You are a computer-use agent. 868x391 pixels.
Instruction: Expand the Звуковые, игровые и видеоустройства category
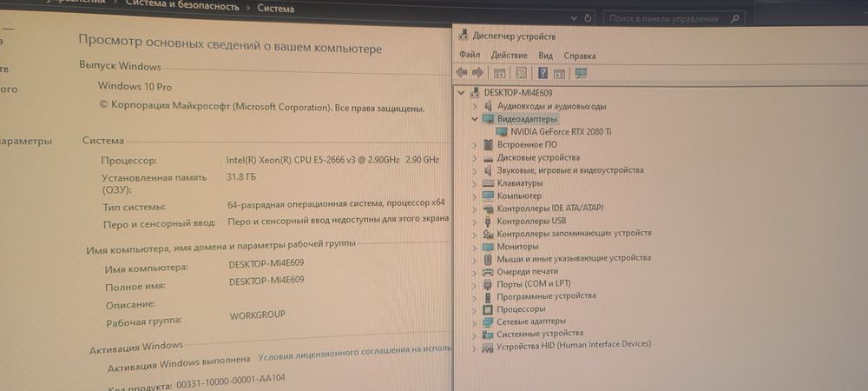coord(475,170)
